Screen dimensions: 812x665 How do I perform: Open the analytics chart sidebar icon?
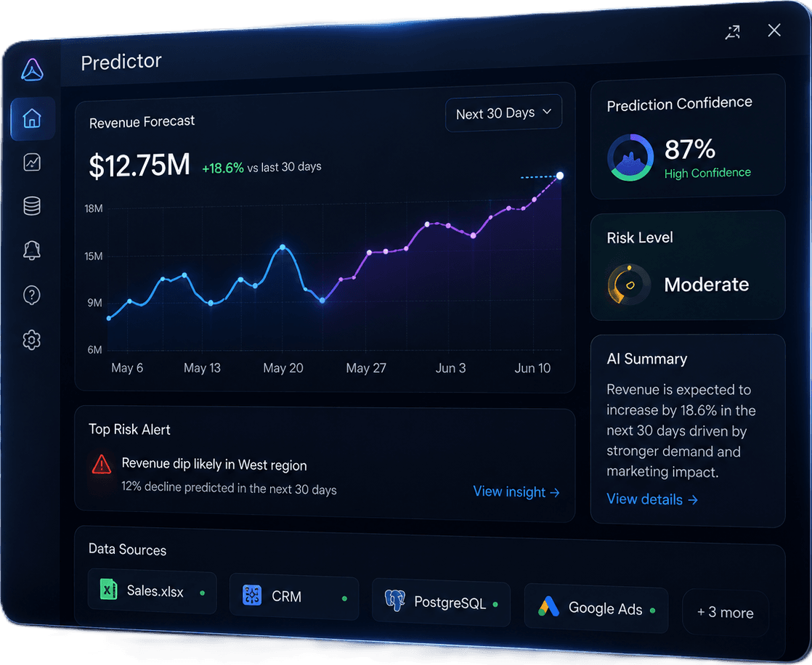[x=32, y=163]
